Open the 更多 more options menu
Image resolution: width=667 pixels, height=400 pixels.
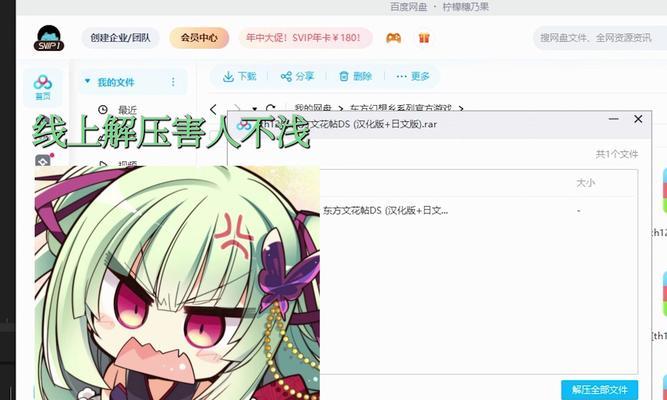[x=413, y=77]
